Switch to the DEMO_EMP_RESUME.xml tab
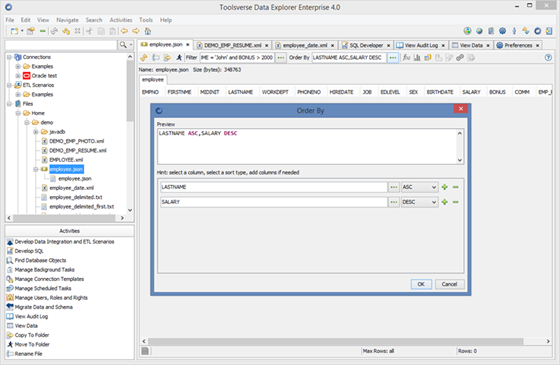This screenshot has height=365, width=560. tap(232, 45)
